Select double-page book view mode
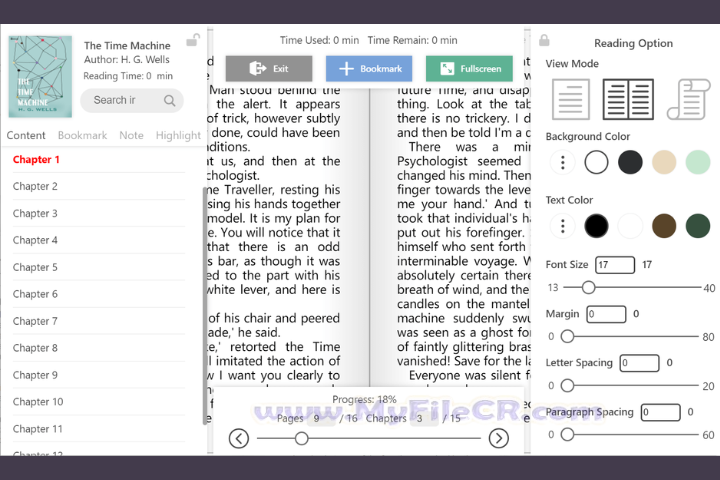Image resolution: width=720 pixels, height=480 pixels. 628,99
